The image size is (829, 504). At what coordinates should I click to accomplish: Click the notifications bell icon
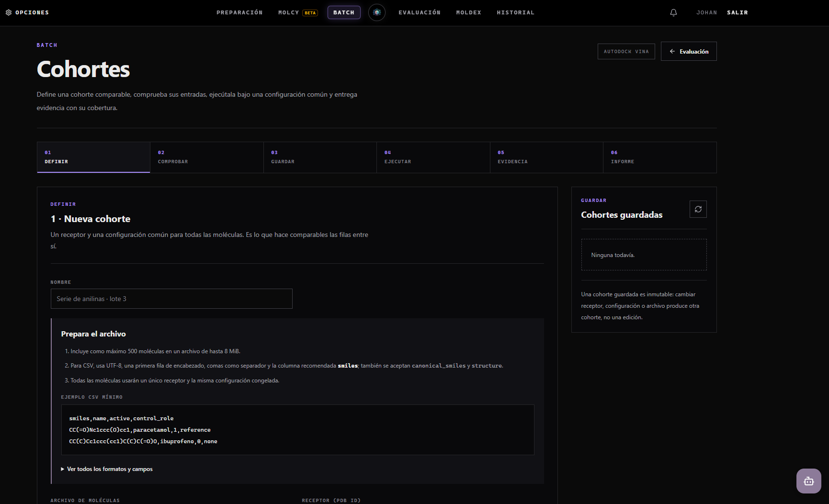(673, 12)
